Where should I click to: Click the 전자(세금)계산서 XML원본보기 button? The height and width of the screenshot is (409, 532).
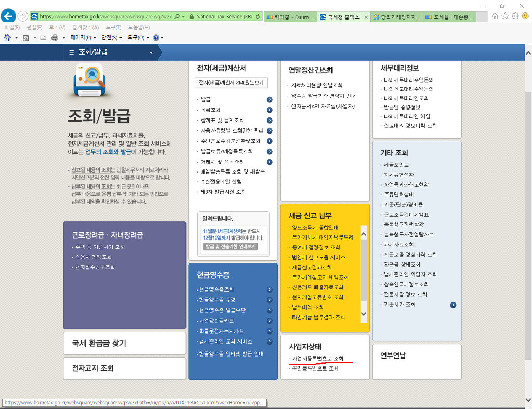(x=231, y=83)
